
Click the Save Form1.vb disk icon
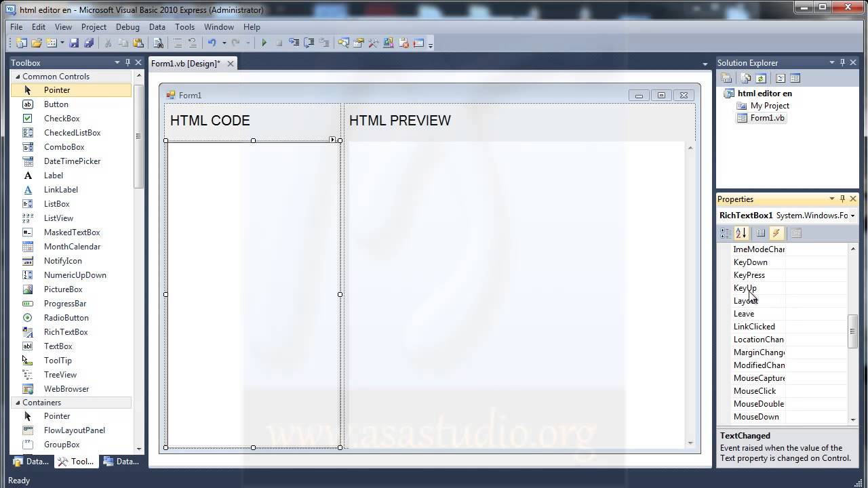74,43
